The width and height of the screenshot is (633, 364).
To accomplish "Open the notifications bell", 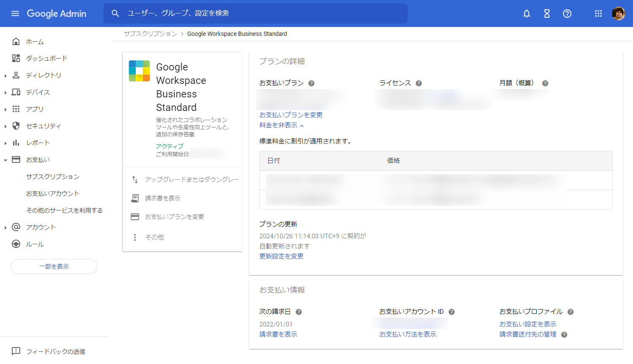I will pyautogui.click(x=527, y=13).
